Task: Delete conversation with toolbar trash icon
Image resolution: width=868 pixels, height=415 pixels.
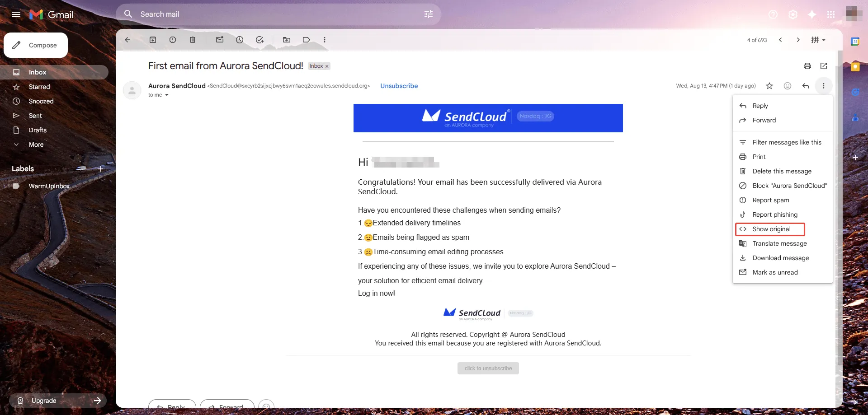Action: 193,40
